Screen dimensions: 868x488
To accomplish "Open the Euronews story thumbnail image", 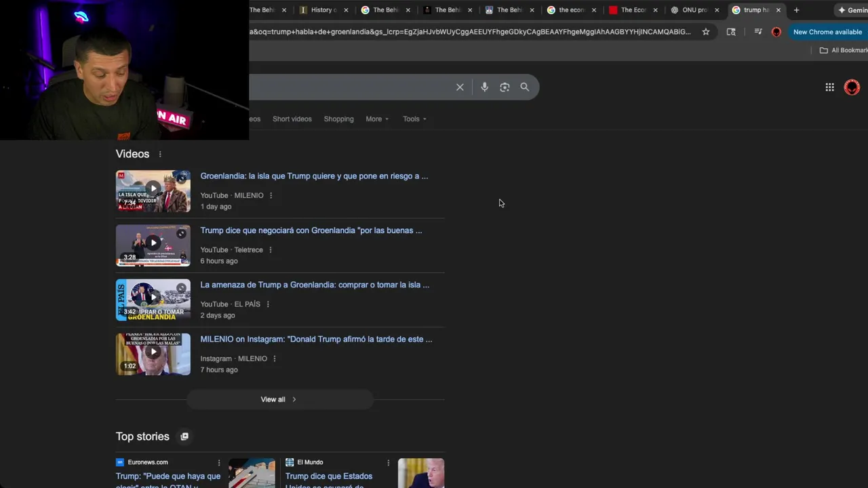I will pyautogui.click(x=252, y=473).
